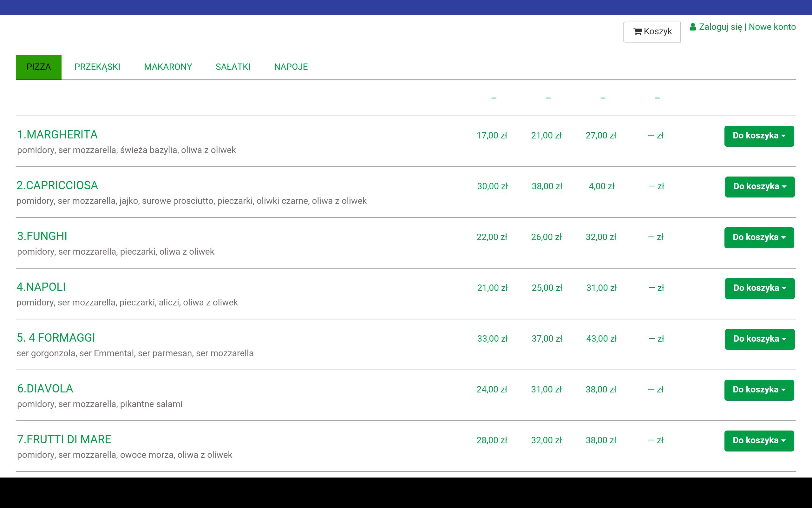Expand Do koszyka dropdown for Napoli

pyautogui.click(x=760, y=288)
